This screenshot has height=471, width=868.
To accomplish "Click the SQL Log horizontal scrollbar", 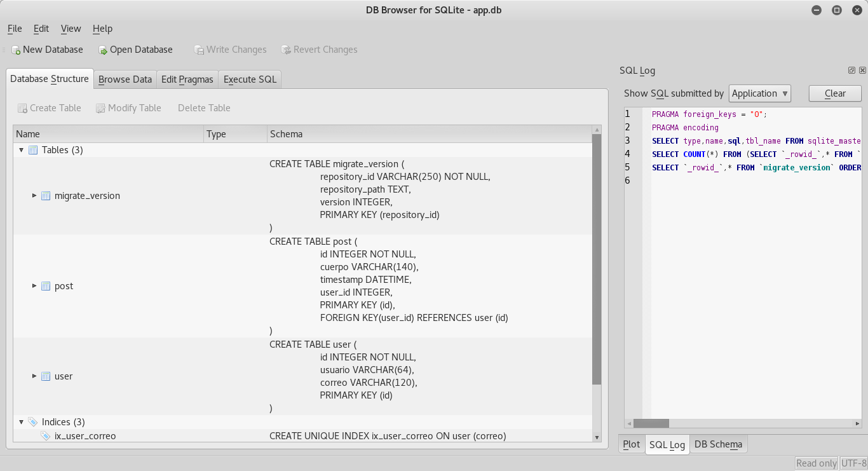I will tap(743, 423).
